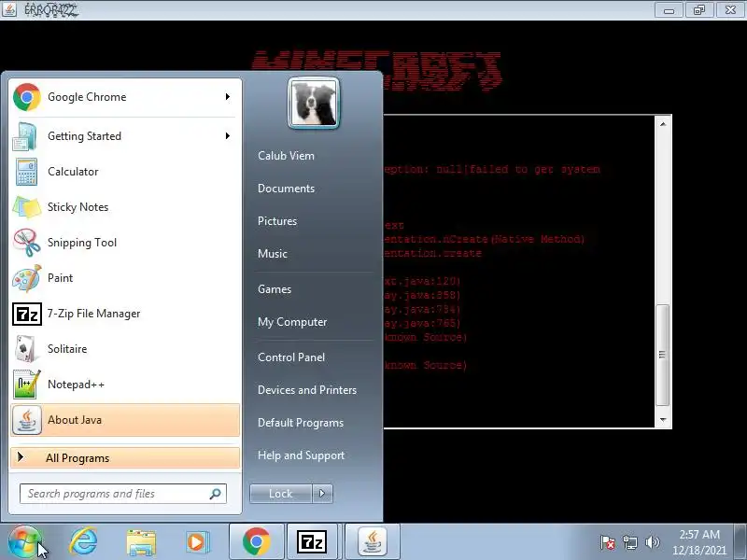Click the user account dog picture
747x560 pixels.
click(314, 104)
